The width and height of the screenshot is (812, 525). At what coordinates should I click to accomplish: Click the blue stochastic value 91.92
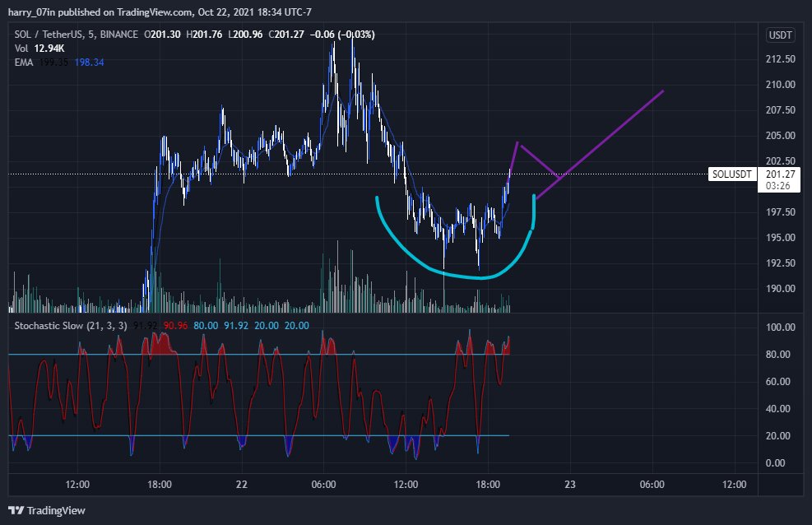[x=235, y=326]
